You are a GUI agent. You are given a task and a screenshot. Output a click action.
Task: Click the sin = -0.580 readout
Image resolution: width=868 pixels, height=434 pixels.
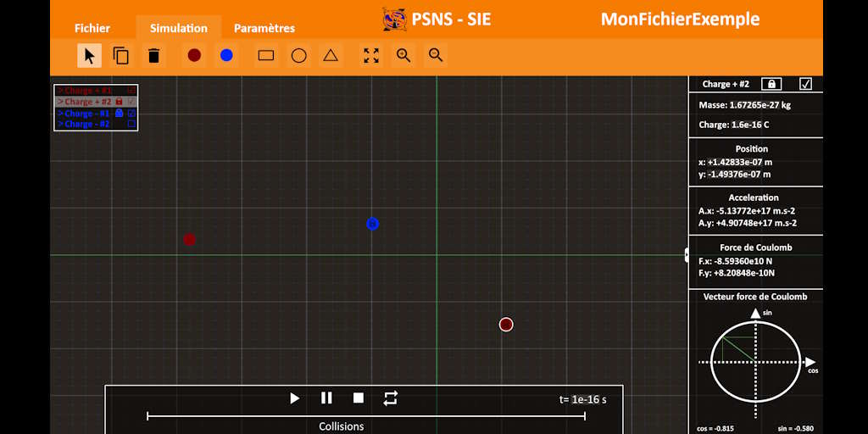coord(796,429)
